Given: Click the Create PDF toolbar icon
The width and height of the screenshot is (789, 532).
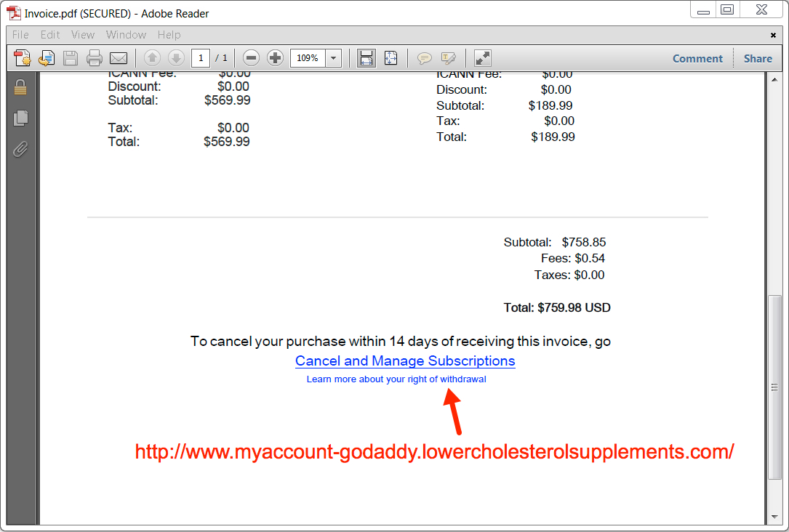Looking at the screenshot, I should coord(22,58).
